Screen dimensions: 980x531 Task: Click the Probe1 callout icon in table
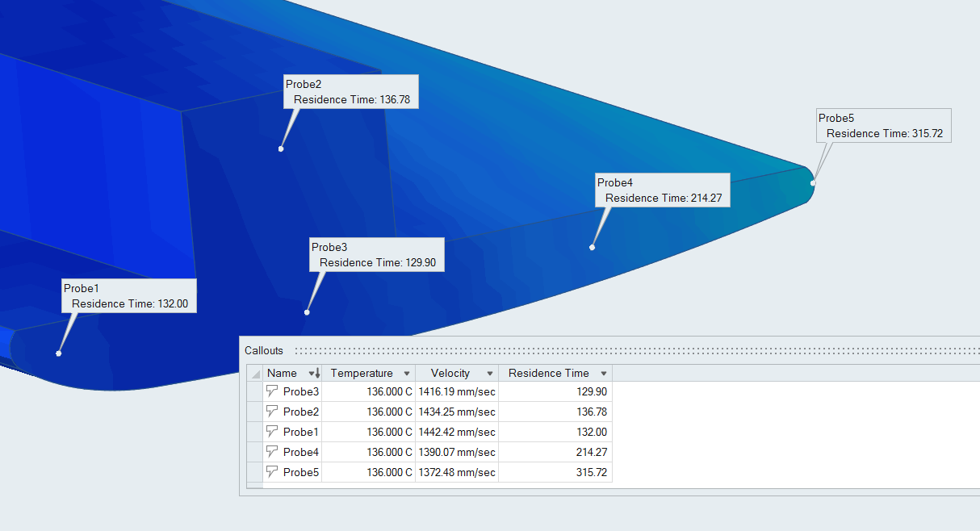click(272, 432)
